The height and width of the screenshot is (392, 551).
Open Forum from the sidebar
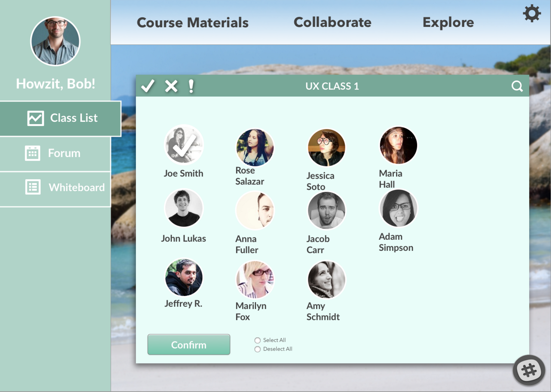[55, 153]
